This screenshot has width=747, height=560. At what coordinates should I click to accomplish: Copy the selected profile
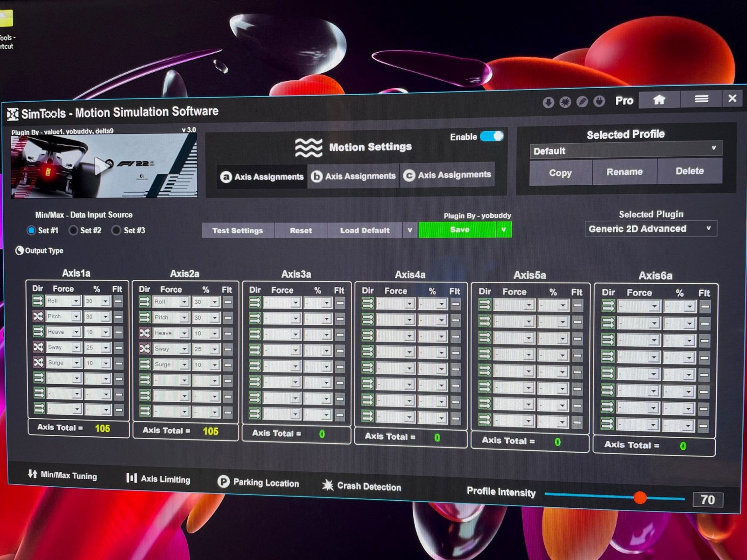(560, 173)
